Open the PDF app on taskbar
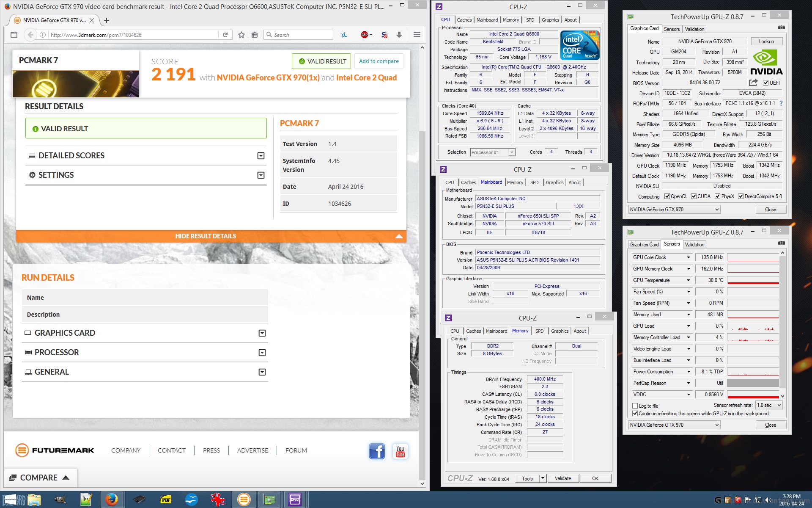812x508 pixels. (x=165, y=500)
